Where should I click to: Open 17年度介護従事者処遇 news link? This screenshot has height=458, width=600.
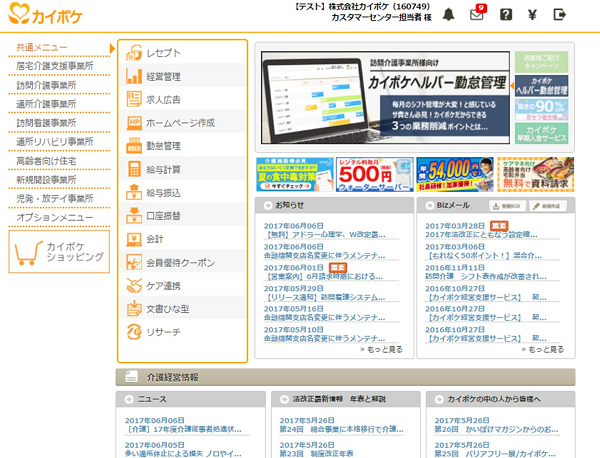tap(183, 429)
